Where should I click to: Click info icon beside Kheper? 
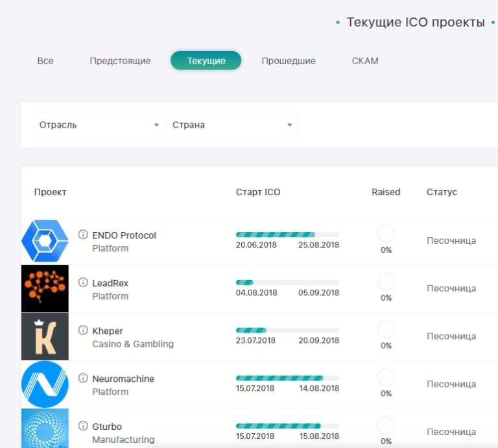[83, 331]
